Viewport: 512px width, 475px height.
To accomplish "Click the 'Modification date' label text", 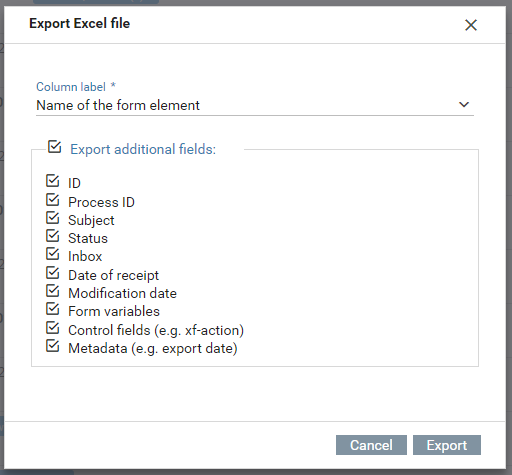I will [x=122, y=293].
